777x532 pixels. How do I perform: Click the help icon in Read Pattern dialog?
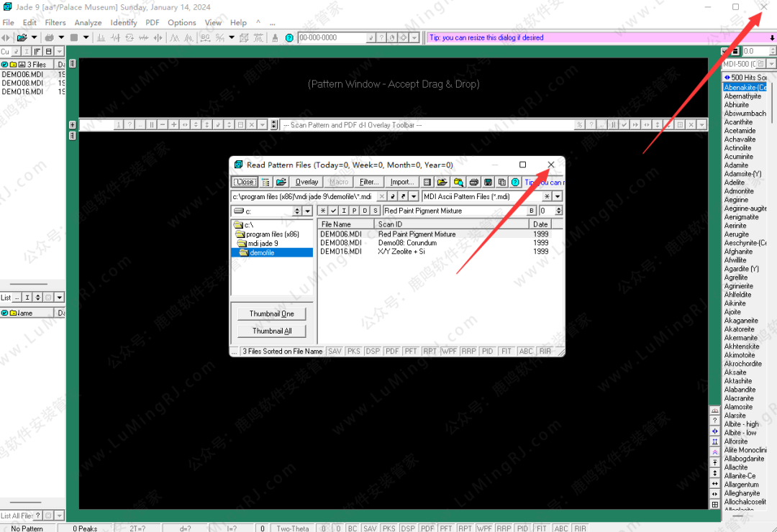[515, 183]
